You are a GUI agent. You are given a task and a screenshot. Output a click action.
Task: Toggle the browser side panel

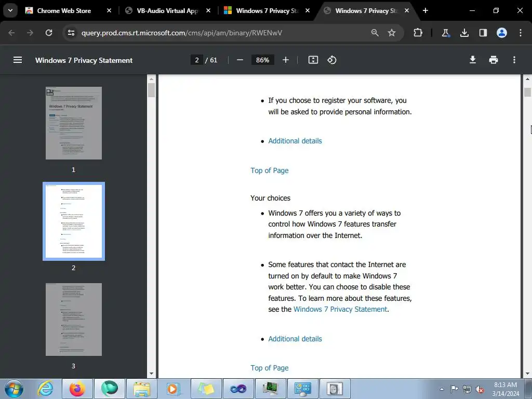tap(483, 33)
